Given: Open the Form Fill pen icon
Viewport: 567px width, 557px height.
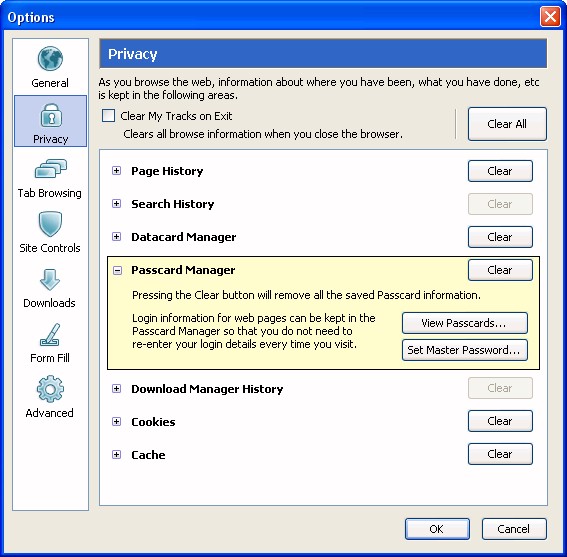Looking at the screenshot, I should pyautogui.click(x=50, y=334).
